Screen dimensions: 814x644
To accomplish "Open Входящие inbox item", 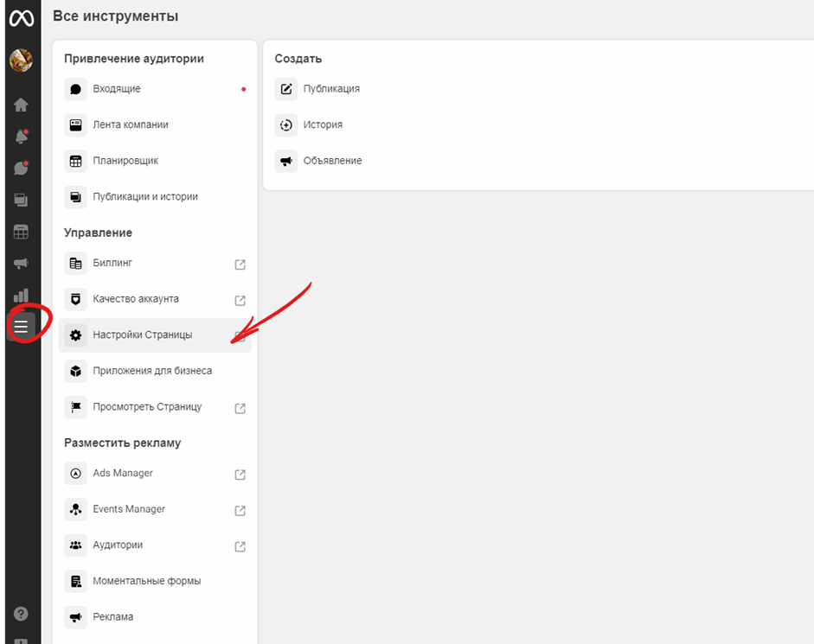I will (117, 89).
